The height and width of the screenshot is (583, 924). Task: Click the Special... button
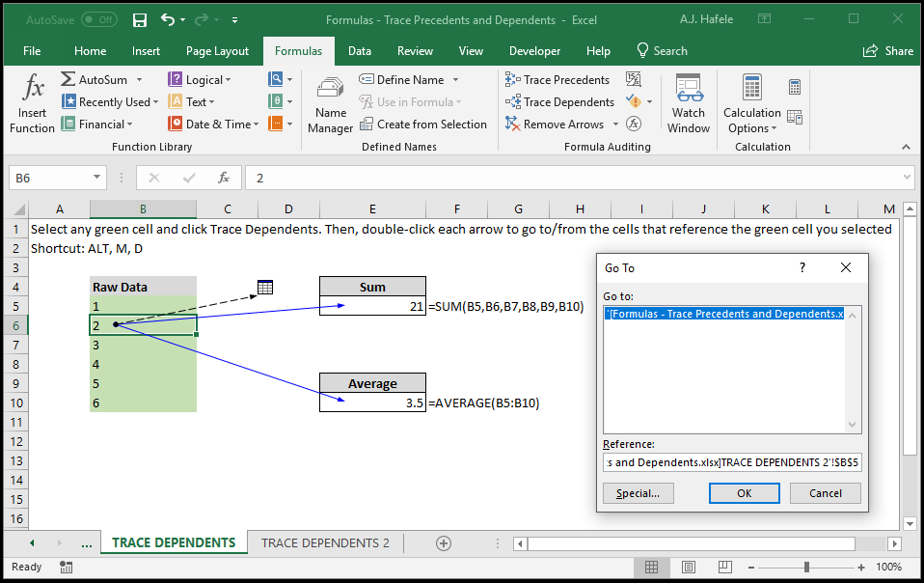pos(639,493)
